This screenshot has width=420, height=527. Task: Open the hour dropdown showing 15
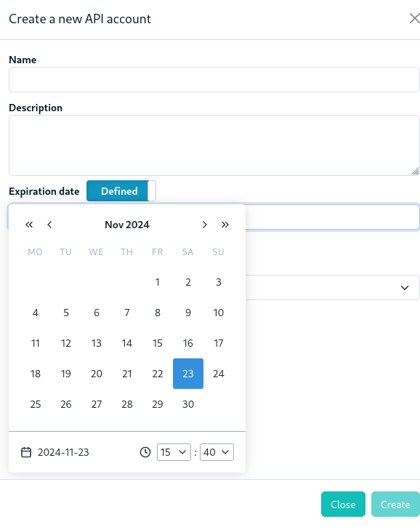[174, 452]
